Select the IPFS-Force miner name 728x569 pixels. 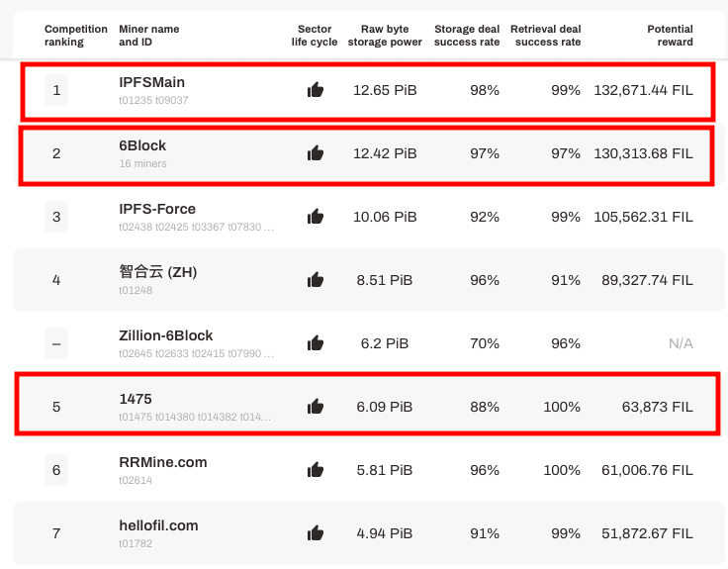tap(157, 209)
